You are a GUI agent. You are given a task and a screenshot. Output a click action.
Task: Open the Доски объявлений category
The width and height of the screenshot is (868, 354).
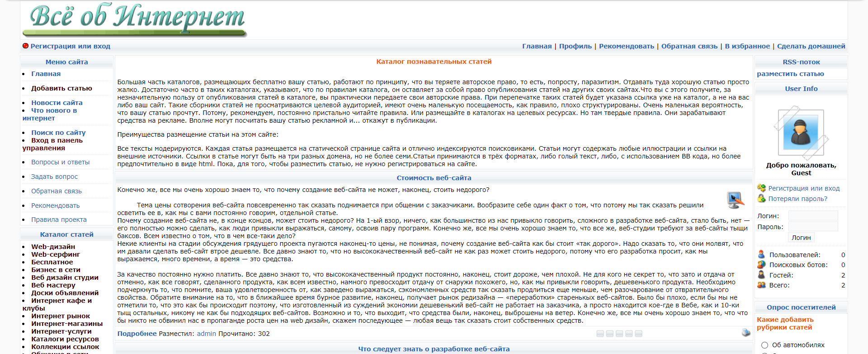[x=65, y=293]
